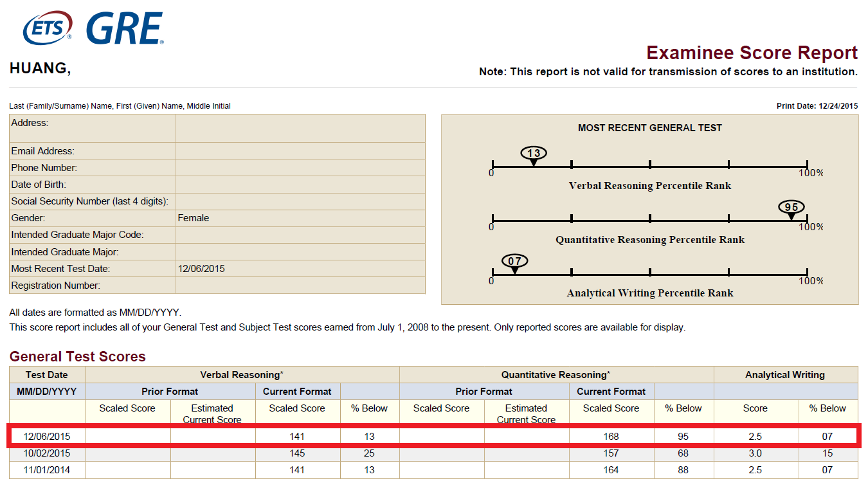The height and width of the screenshot is (481, 868).
Task: Click the 12/06/2015 test date in the scores table
Action: [x=47, y=437]
